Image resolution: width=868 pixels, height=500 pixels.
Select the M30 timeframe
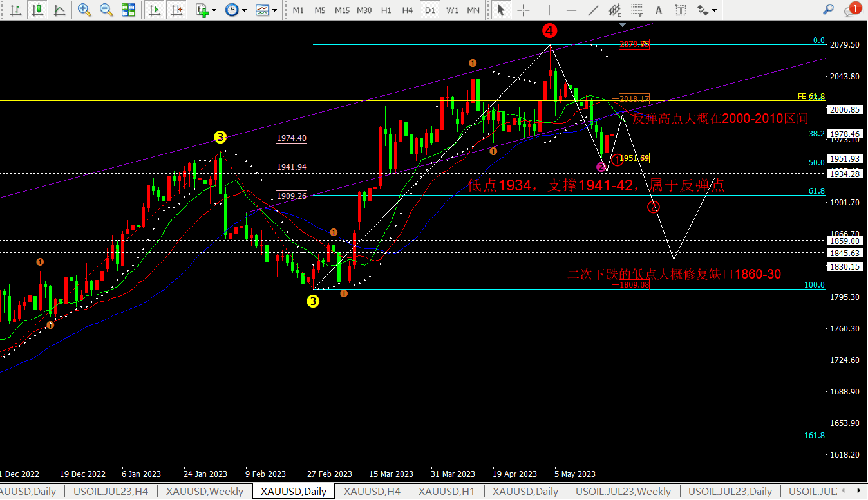[x=364, y=10]
